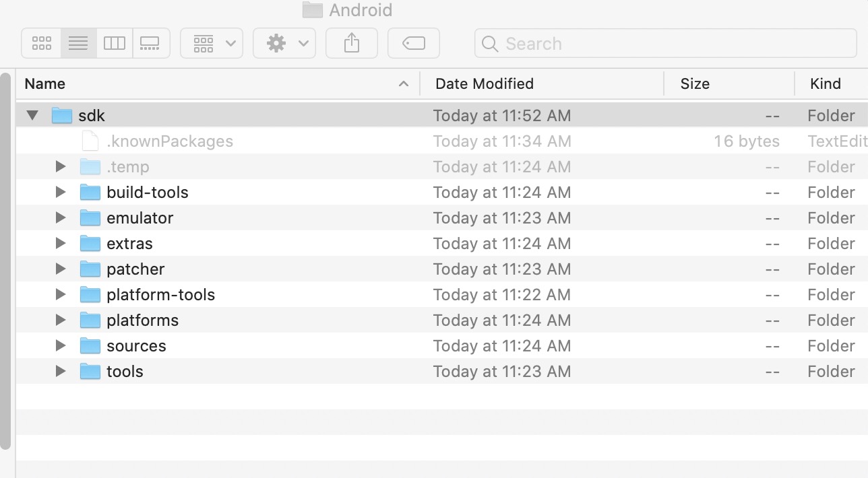The image size is (868, 478).
Task: Expand the .temp folder
Action: 61,166
